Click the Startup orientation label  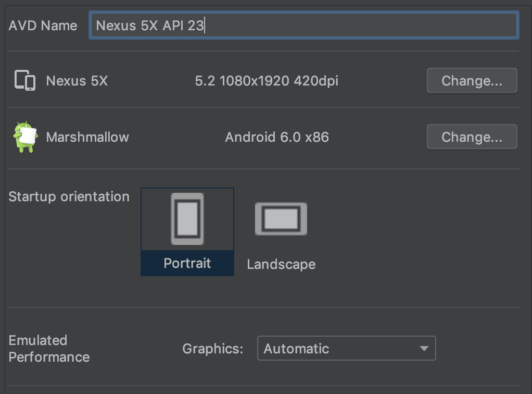point(69,196)
